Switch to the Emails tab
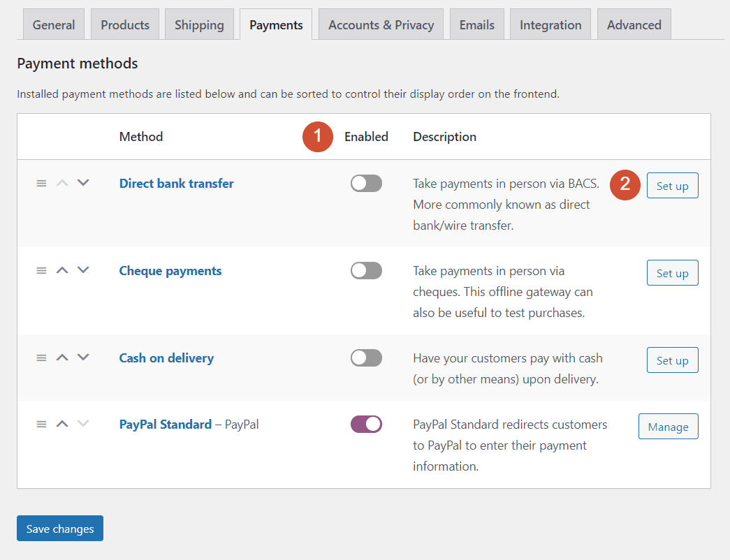 [x=476, y=24]
